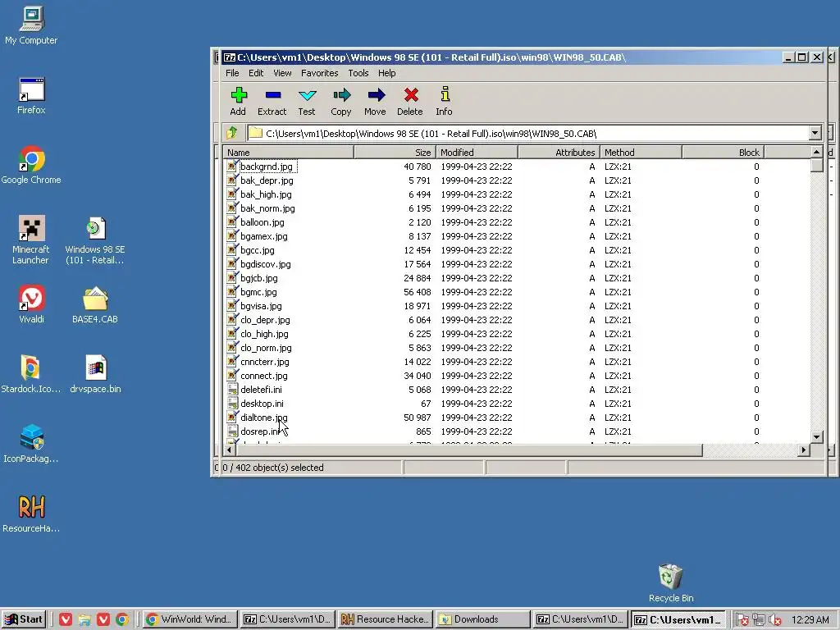Open the Tools menu
This screenshot has width=840, height=630.
[358, 73]
